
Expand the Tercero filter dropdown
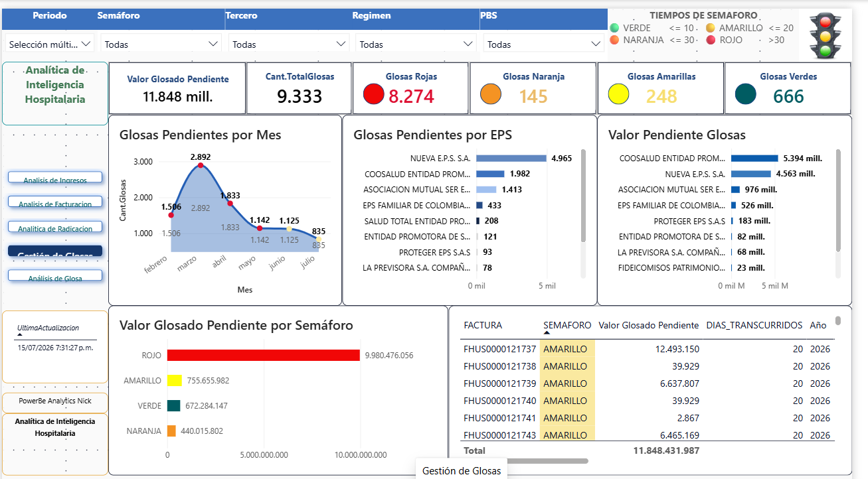tap(289, 44)
